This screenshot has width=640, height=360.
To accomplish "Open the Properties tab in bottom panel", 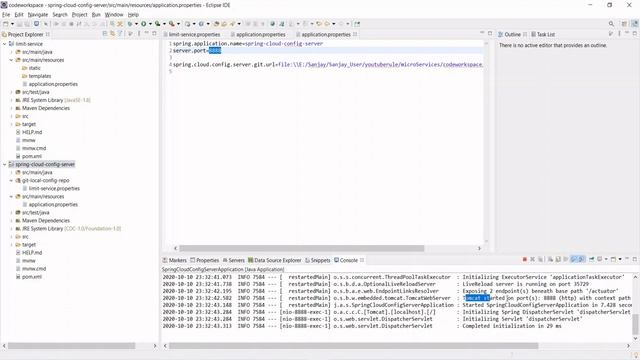I will (x=204, y=260).
